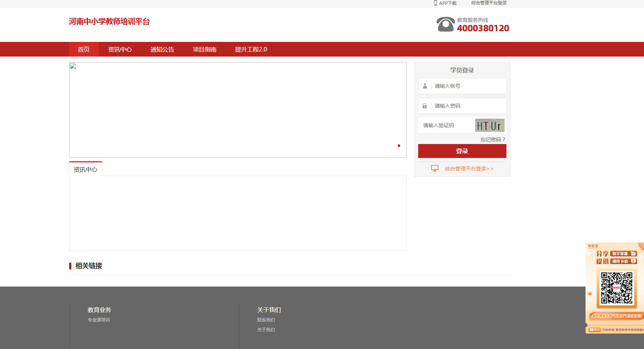This screenshot has width=644, height=349.
Task: Open the 提升工程2.0 menu item
Action: click(x=251, y=50)
